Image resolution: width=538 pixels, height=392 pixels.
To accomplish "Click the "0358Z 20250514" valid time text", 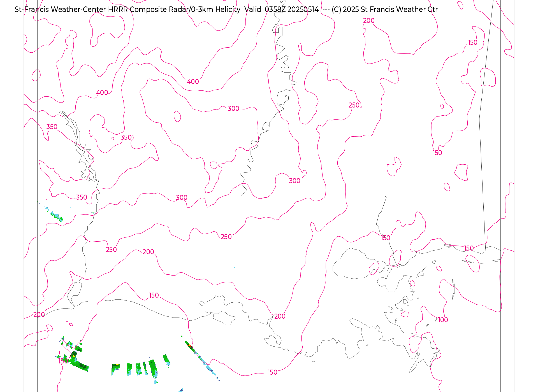I will pos(292,10).
